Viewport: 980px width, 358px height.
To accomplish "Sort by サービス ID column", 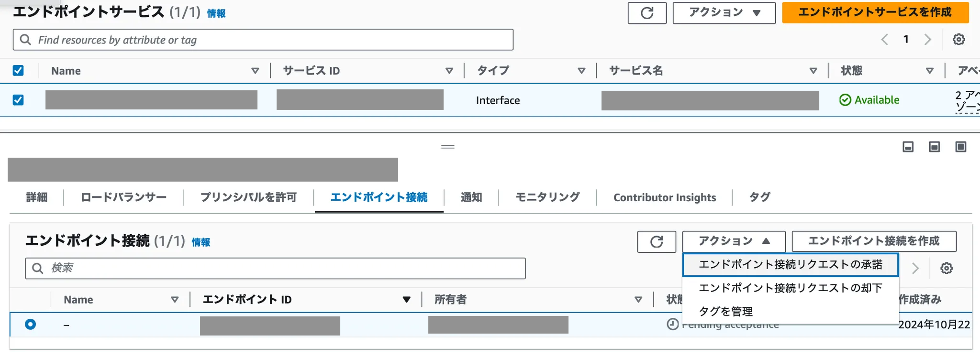I will (x=449, y=71).
